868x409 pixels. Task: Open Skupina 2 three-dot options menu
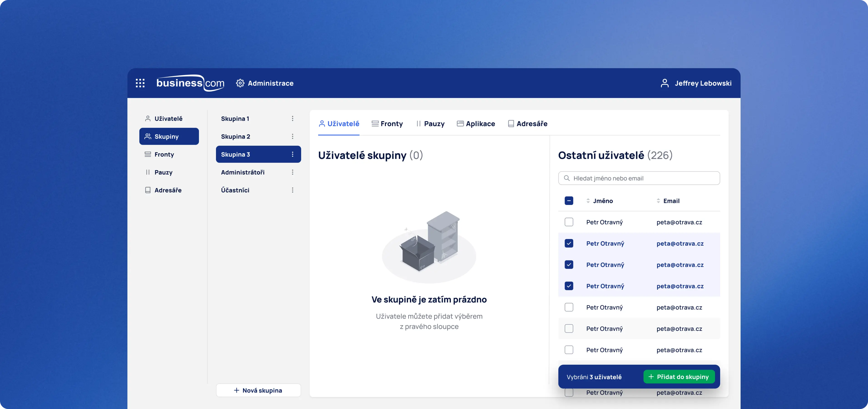click(293, 137)
